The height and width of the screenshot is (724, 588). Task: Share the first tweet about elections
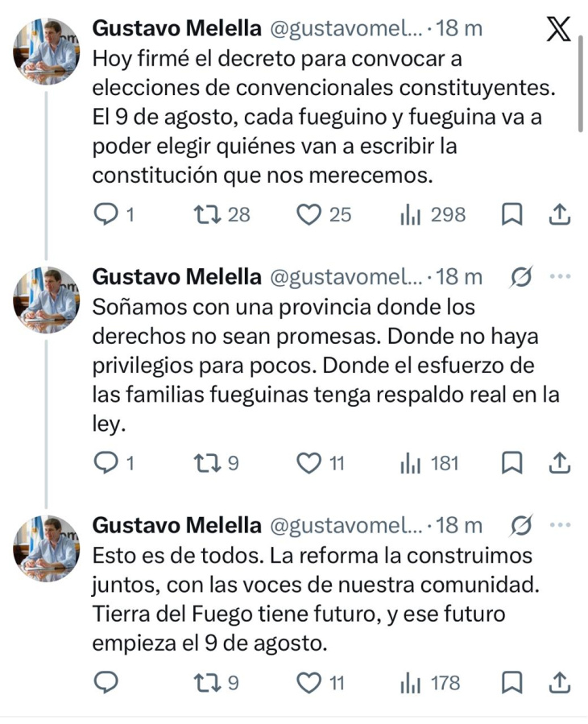560,214
